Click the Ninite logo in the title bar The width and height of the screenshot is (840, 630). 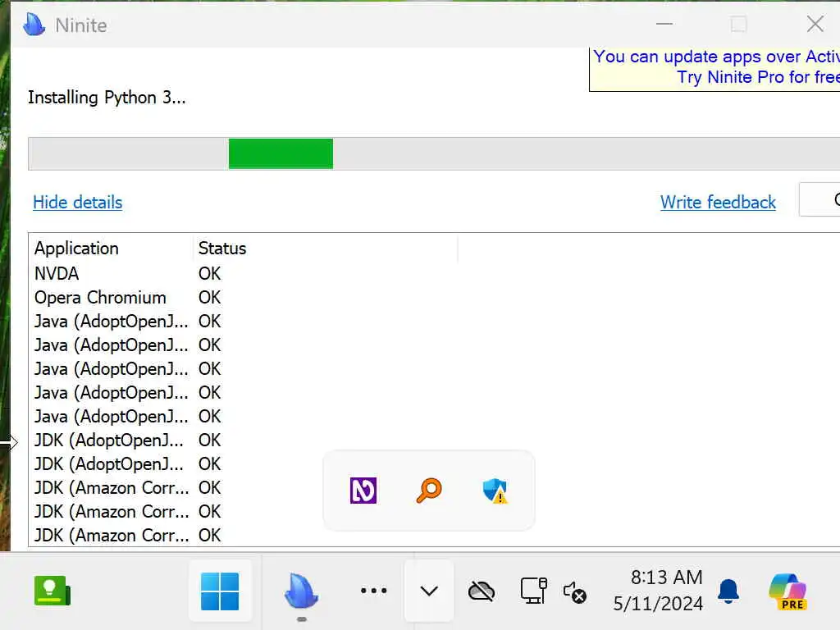click(34, 24)
